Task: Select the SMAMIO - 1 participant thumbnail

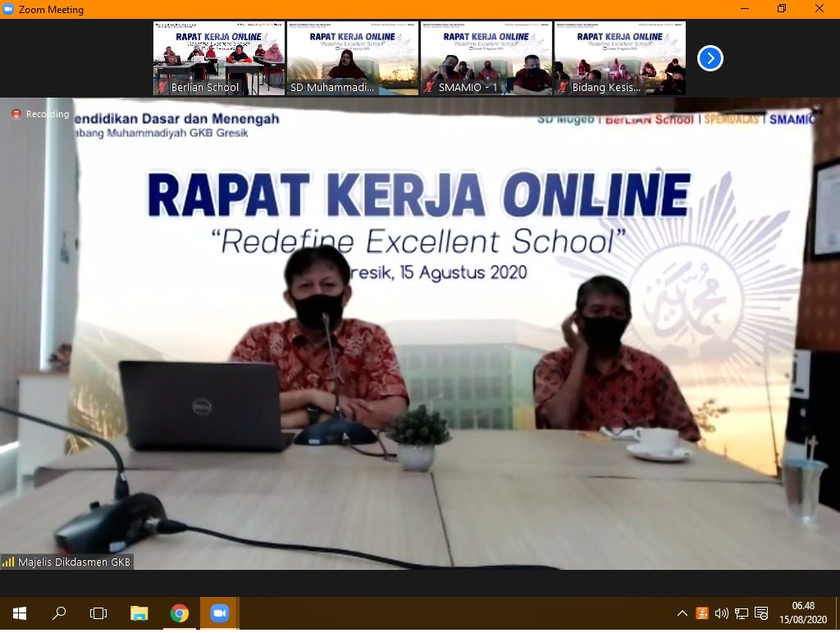Action: (486, 58)
